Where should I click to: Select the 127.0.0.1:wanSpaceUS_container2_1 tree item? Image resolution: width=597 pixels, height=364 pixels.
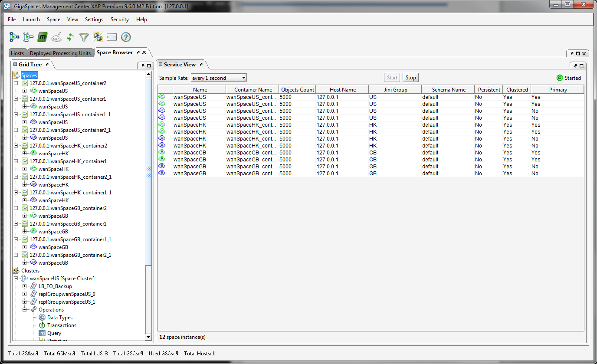(70, 130)
